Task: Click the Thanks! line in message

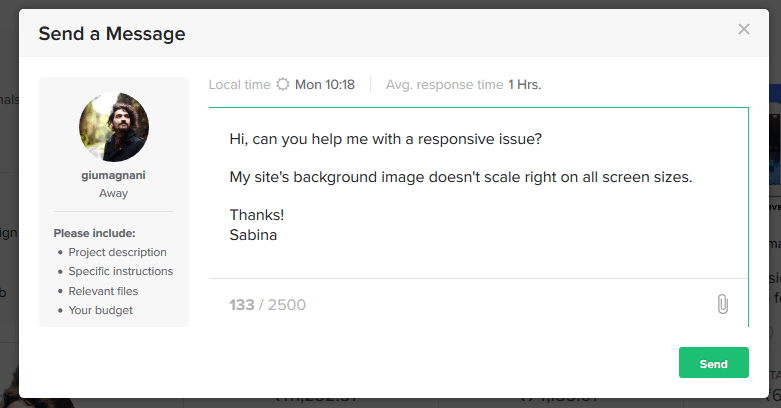Action: (x=257, y=215)
